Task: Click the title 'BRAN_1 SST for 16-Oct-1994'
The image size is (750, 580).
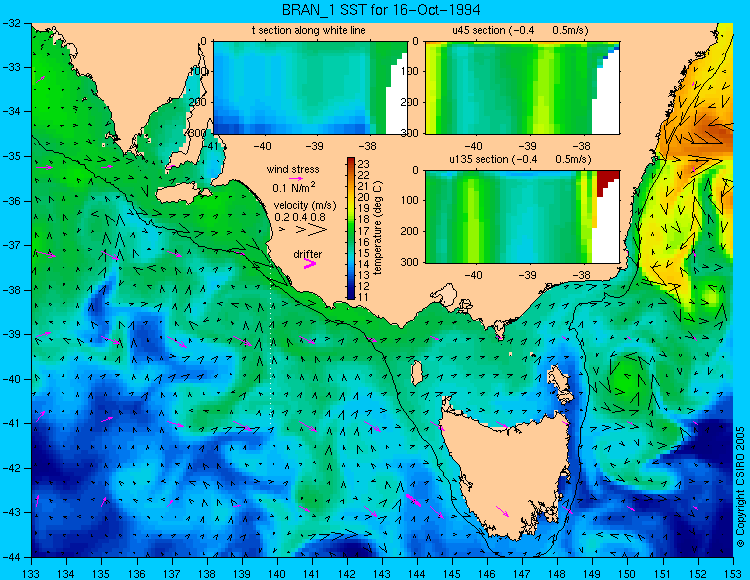Action: pyautogui.click(x=381, y=10)
